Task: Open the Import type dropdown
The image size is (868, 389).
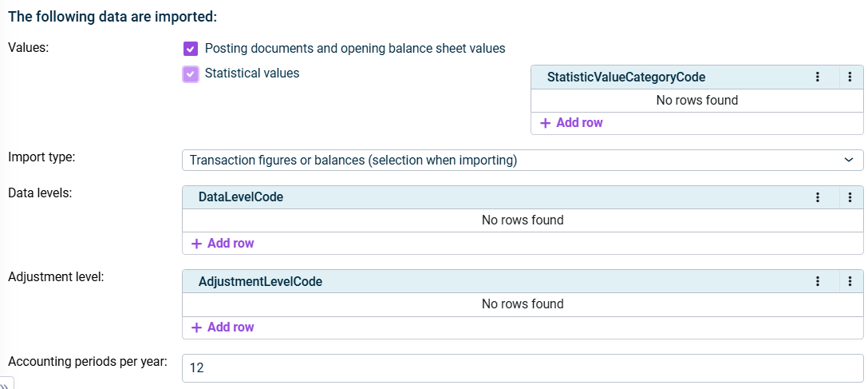Action: 522,161
